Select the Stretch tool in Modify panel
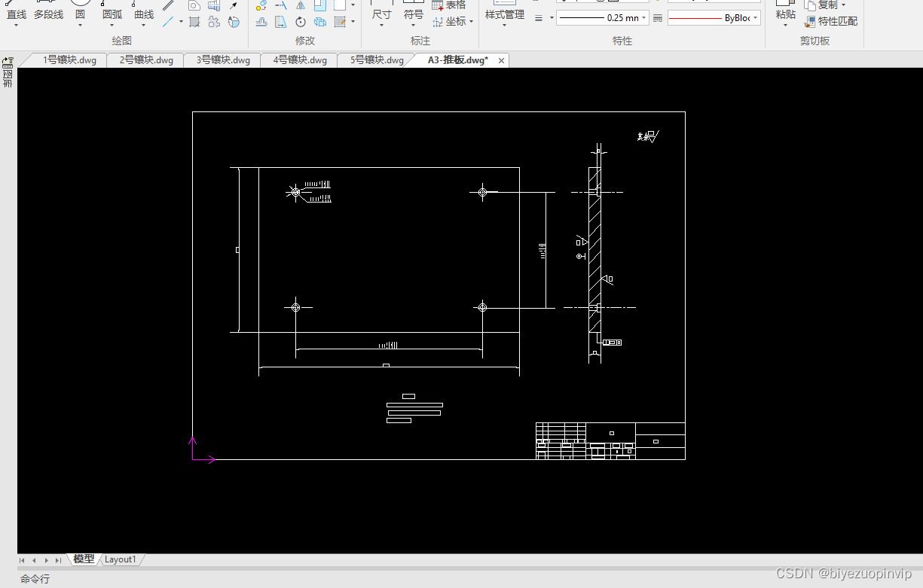This screenshot has width=923, height=588. tap(281, 22)
